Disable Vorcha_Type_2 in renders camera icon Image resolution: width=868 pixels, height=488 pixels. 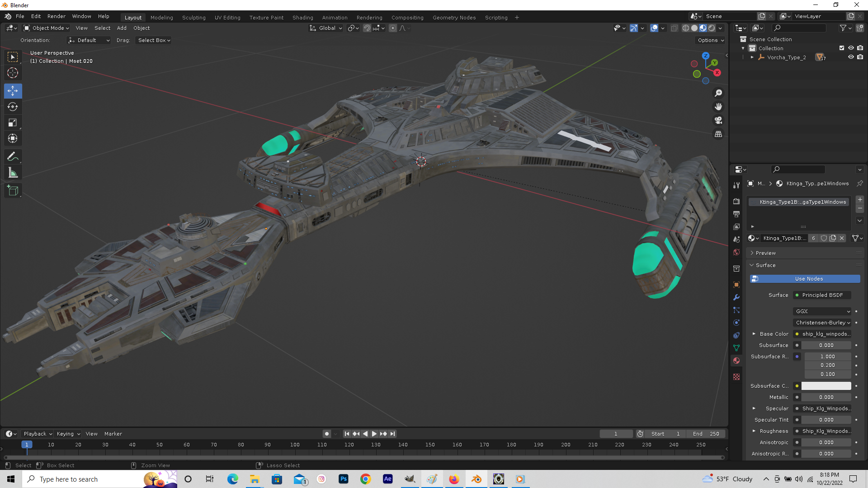[x=860, y=57]
